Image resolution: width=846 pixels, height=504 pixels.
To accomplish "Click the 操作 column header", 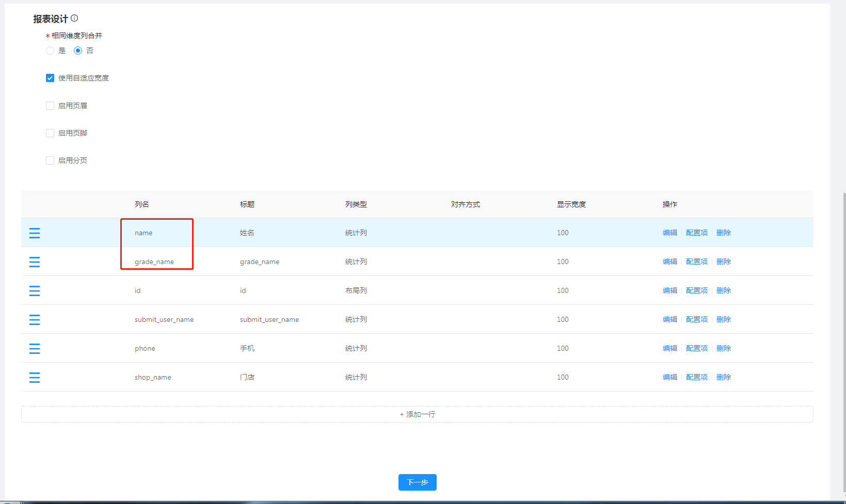I will point(670,204).
